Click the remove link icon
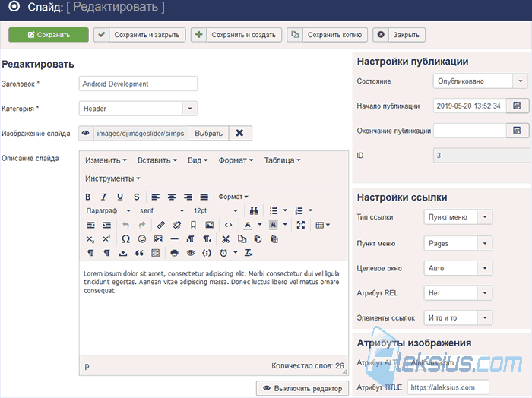 pos(177,225)
